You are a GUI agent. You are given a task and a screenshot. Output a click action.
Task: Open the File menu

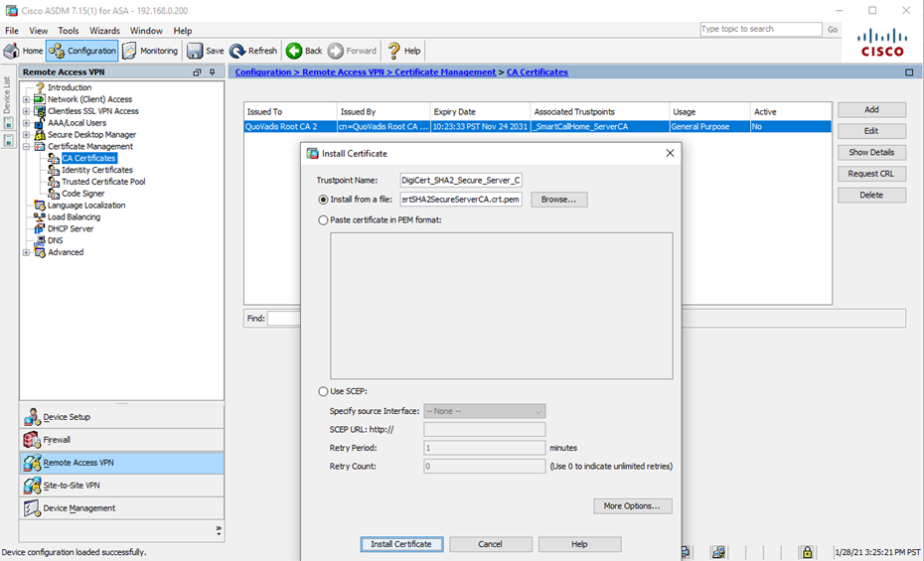12,31
